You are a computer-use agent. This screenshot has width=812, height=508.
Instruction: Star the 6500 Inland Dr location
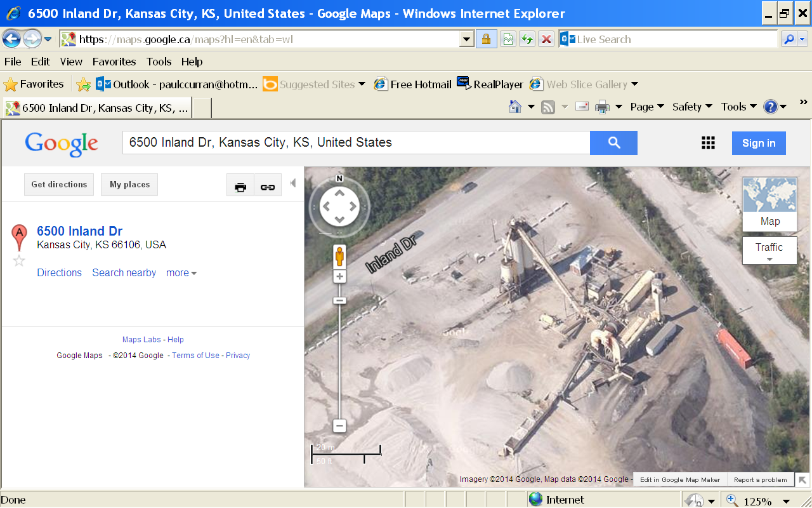(19, 260)
